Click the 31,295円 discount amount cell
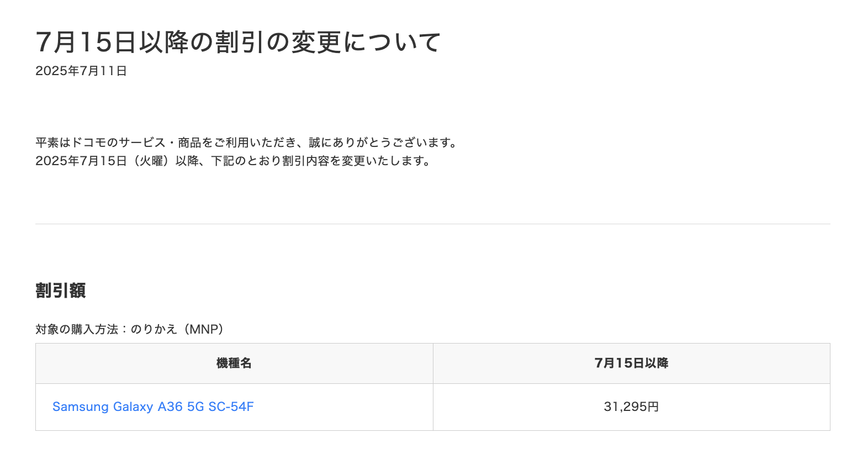868x475 pixels. (632, 407)
